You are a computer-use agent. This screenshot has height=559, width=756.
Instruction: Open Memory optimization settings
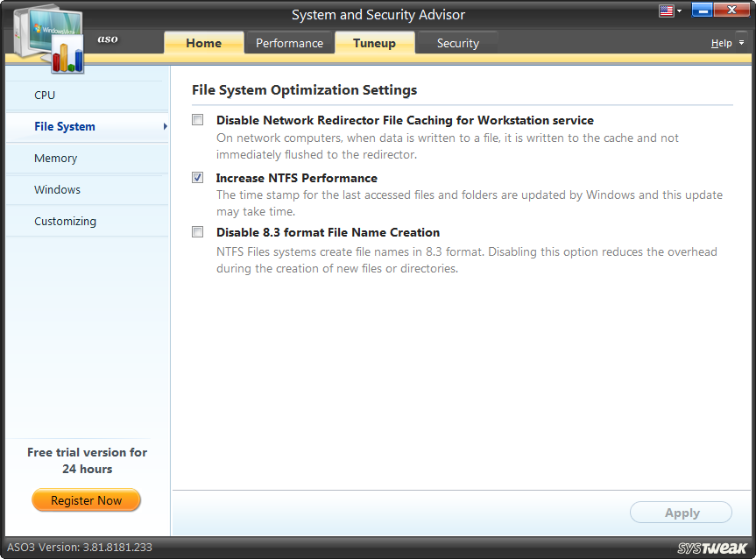[55, 158]
